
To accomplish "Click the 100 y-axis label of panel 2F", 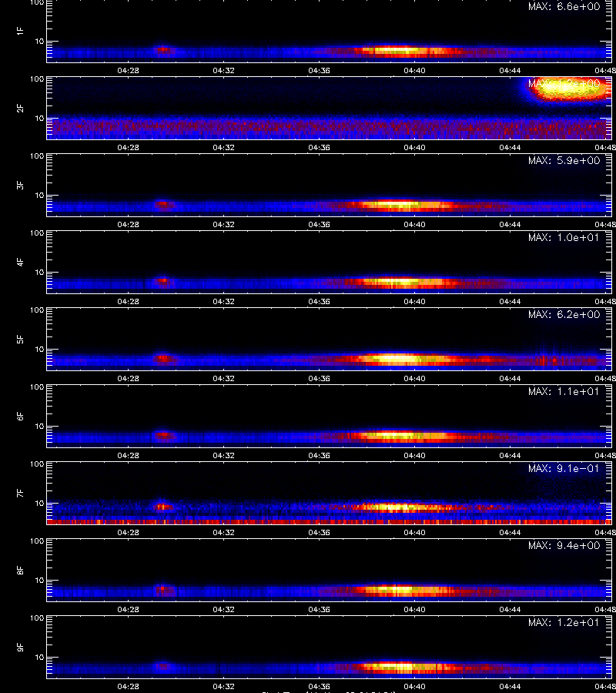I will point(37,79).
